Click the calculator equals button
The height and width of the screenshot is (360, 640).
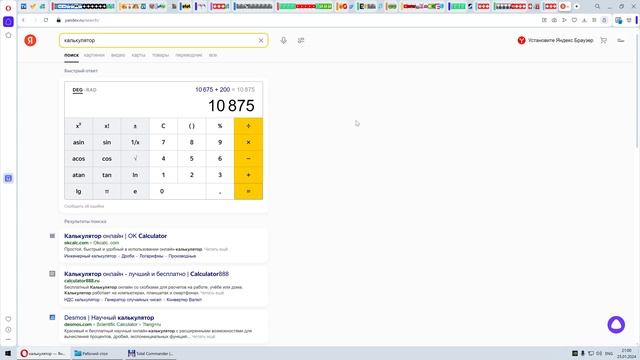(x=248, y=191)
